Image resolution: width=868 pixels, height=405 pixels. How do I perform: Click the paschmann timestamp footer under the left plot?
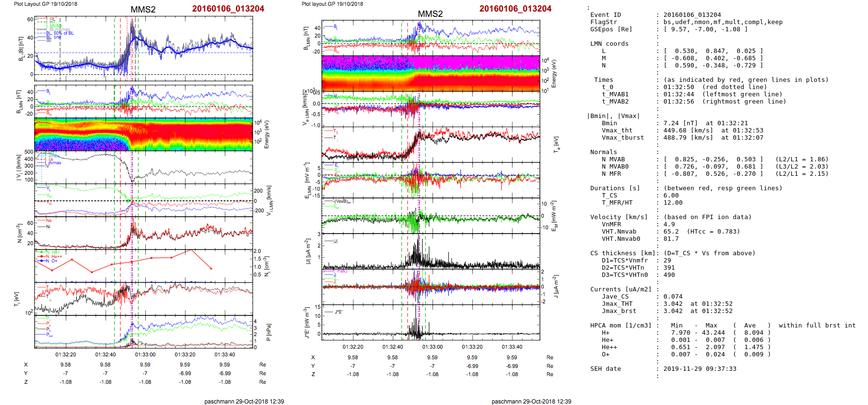tap(244, 401)
